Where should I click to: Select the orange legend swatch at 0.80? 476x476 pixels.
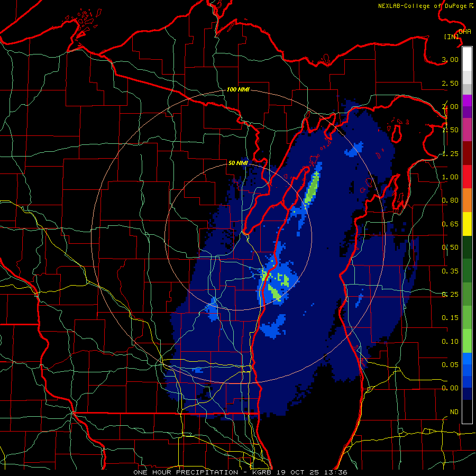(x=467, y=200)
